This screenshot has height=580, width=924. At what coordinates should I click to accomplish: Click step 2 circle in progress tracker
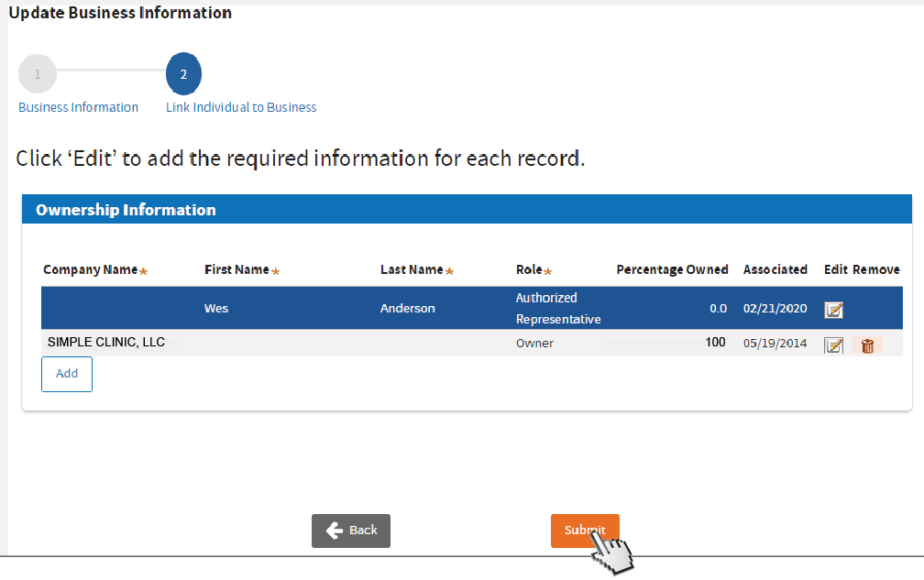coord(183,74)
